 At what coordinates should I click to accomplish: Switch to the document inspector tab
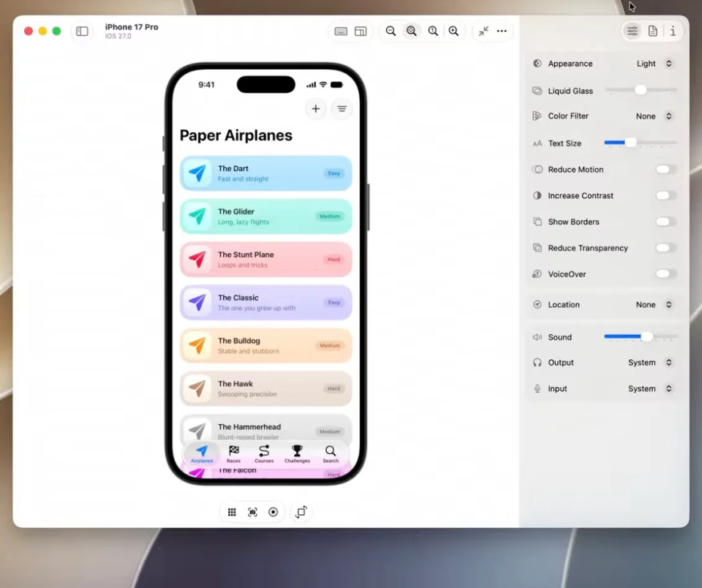click(653, 31)
